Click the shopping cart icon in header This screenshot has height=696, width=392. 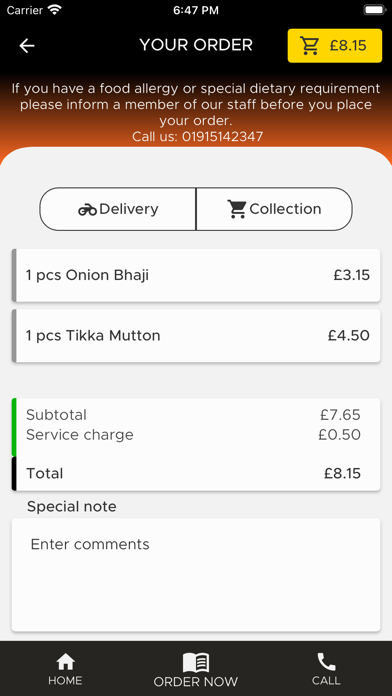coord(309,46)
